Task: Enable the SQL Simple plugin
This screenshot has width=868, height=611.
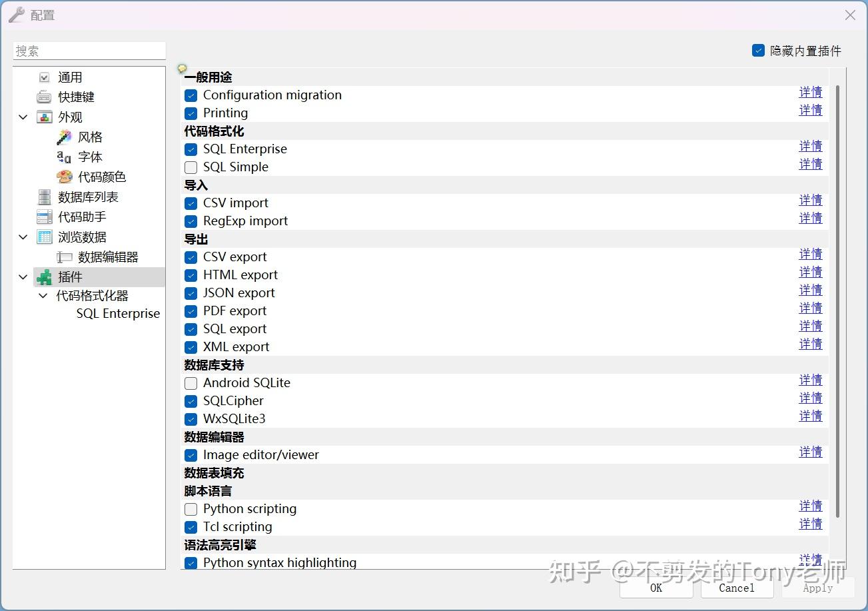Action: [x=191, y=167]
